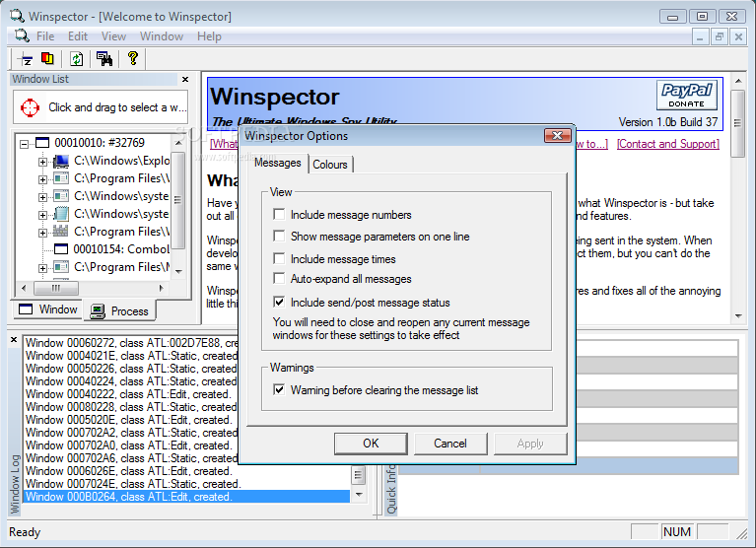Viewport: 756px width, 548px height.
Task: Click the find window binoculars toolbar icon
Action: [x=104, y=59]
